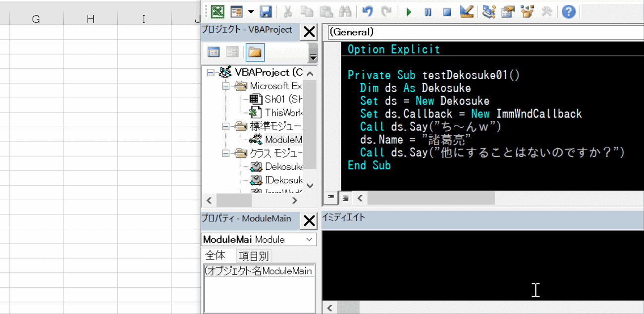Click the Cut scissors icon
644x314 pixels.
point(287,11)
